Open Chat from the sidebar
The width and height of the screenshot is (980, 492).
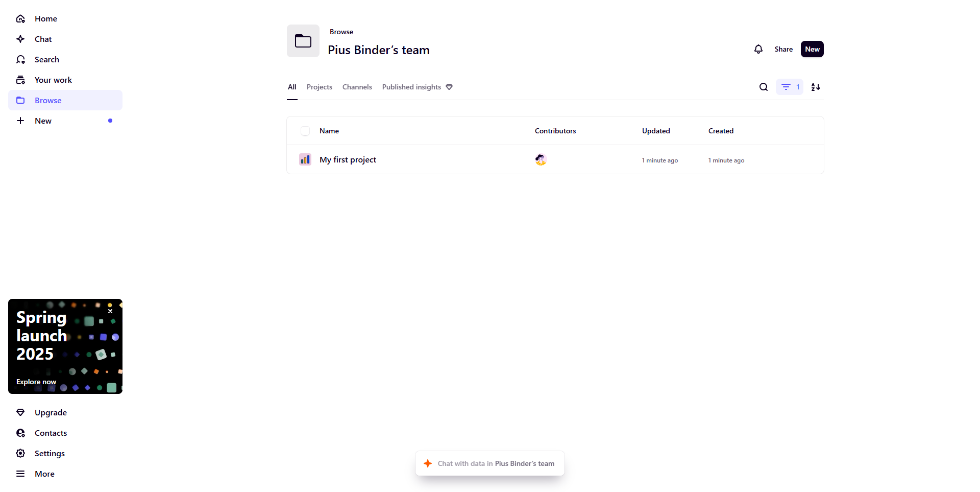43,39
